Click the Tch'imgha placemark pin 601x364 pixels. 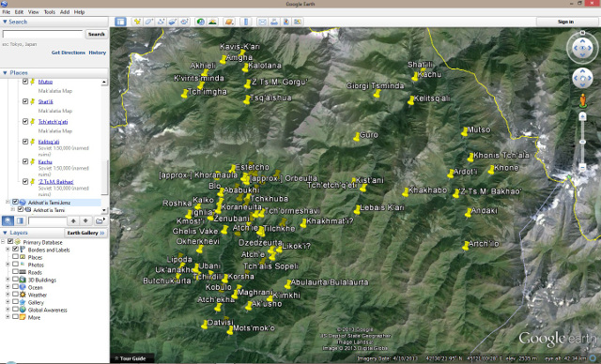tap(184, 94)
